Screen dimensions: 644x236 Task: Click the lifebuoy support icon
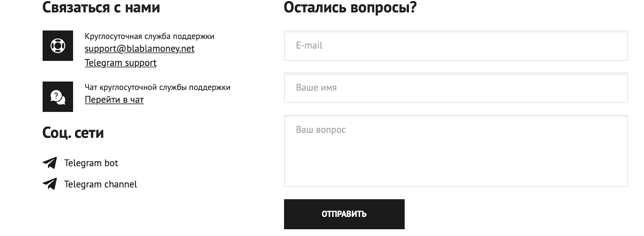pyautogui.click(x=58, y=46)
